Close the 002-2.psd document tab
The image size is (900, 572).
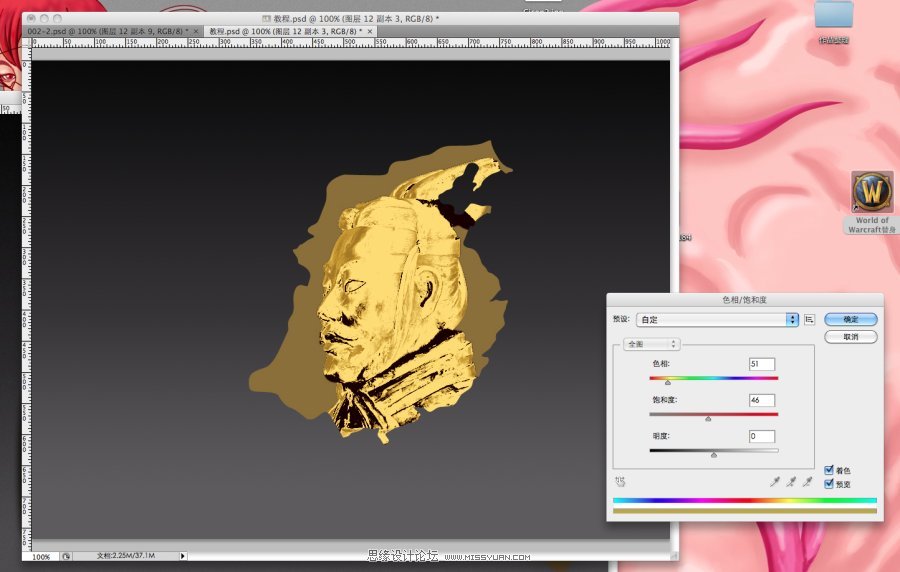point(196,32)
